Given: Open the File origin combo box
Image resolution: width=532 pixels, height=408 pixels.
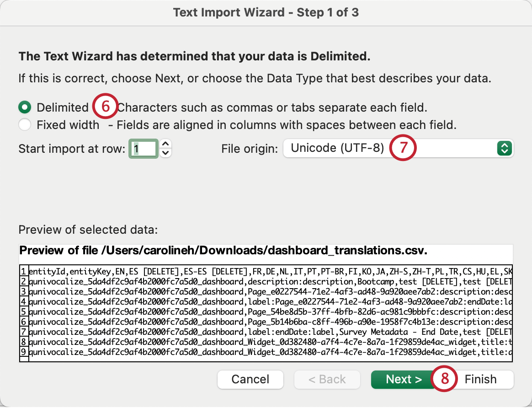Looking at the screenshot, I should pos(398,148).
